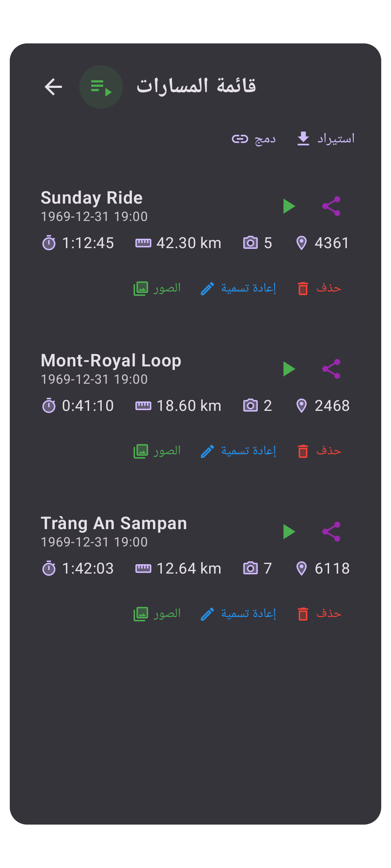
Task: Play the Tràng An Sampan track
Action: click(x=289, y=532)
